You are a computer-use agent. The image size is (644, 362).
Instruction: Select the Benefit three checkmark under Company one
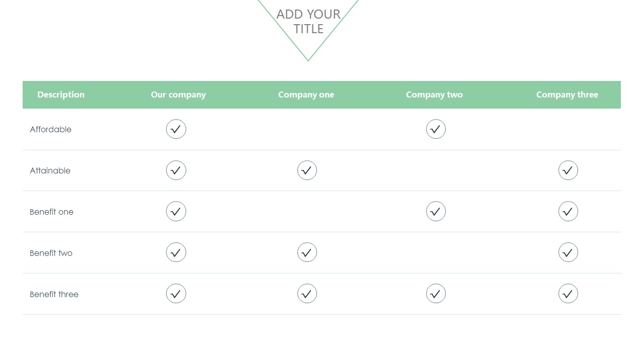point(307,294)
